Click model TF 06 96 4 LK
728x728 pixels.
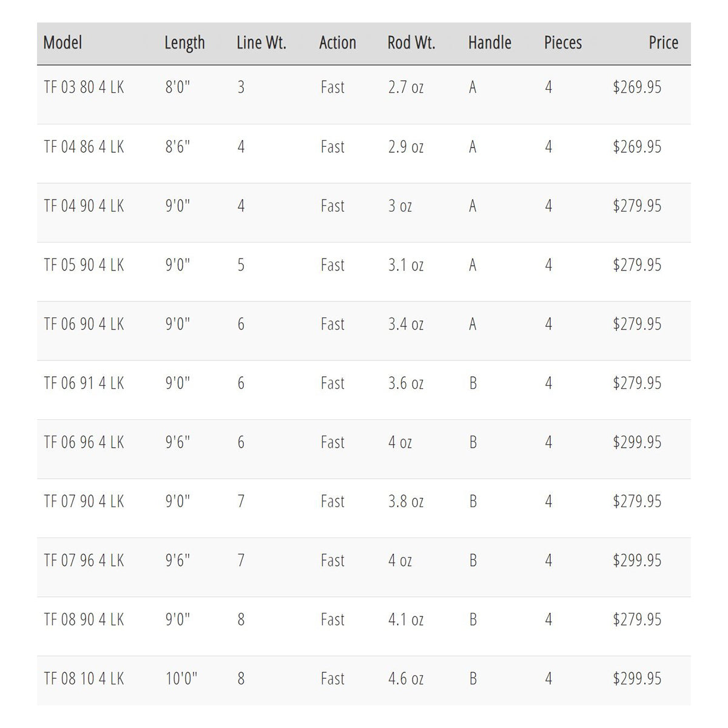[84, 442]
